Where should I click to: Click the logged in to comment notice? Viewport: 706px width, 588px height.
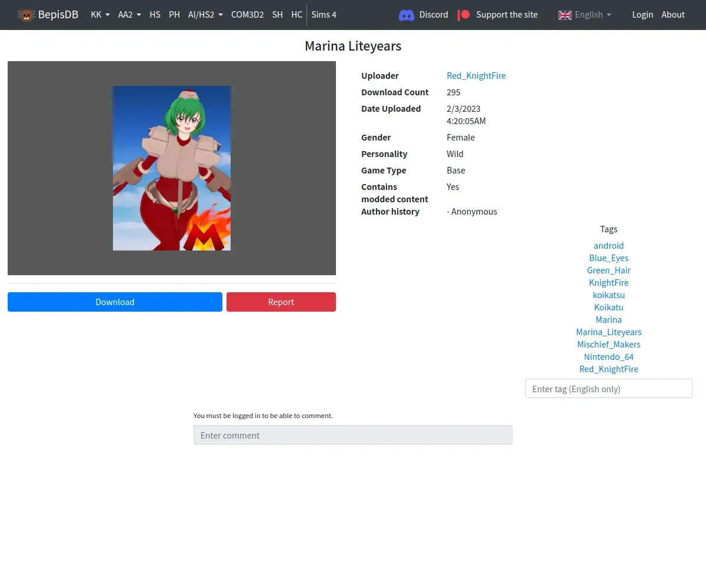pos(263,416)
